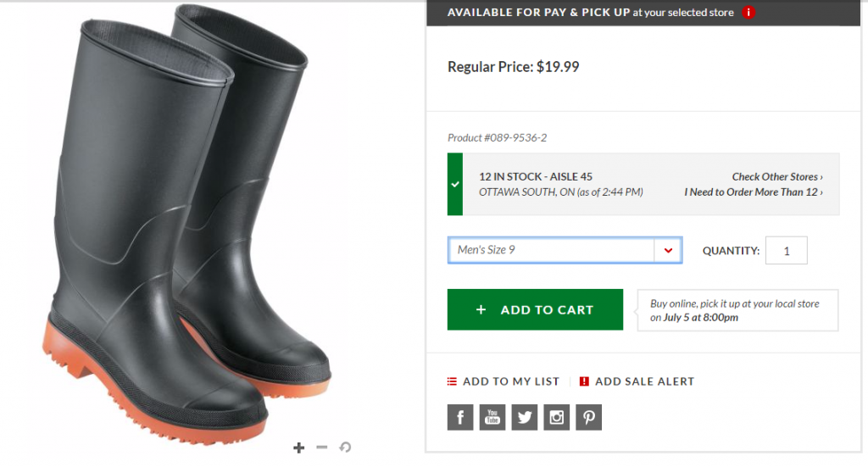Zoom in on the boot image
This screenshot has width=868, height=467.
point(298,448)
